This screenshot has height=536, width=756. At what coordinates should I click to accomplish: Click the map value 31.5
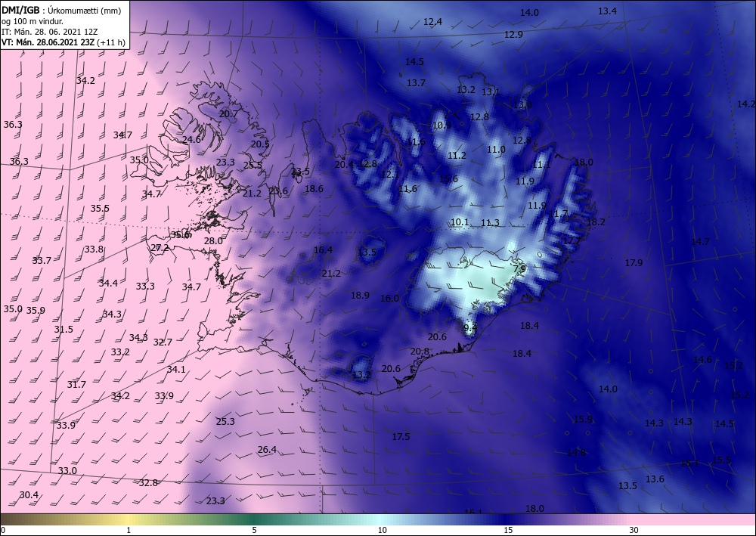click(64, 330)
